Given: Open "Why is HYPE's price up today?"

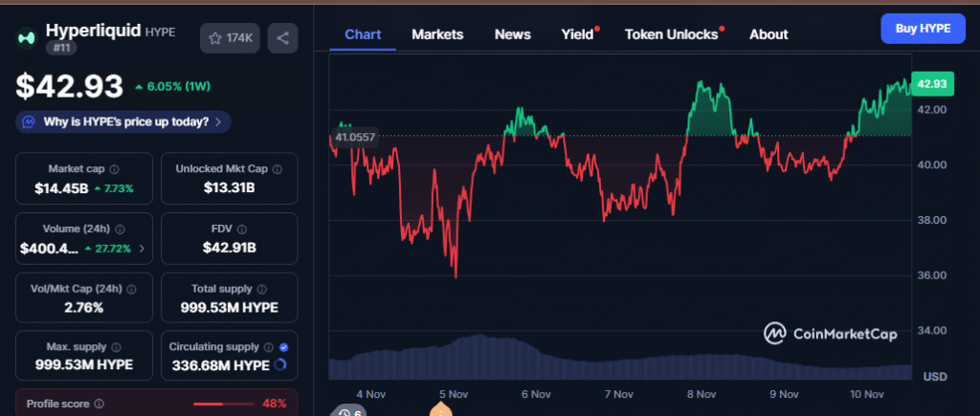Looking at the screenshot, I should click(x=122, y=122).
